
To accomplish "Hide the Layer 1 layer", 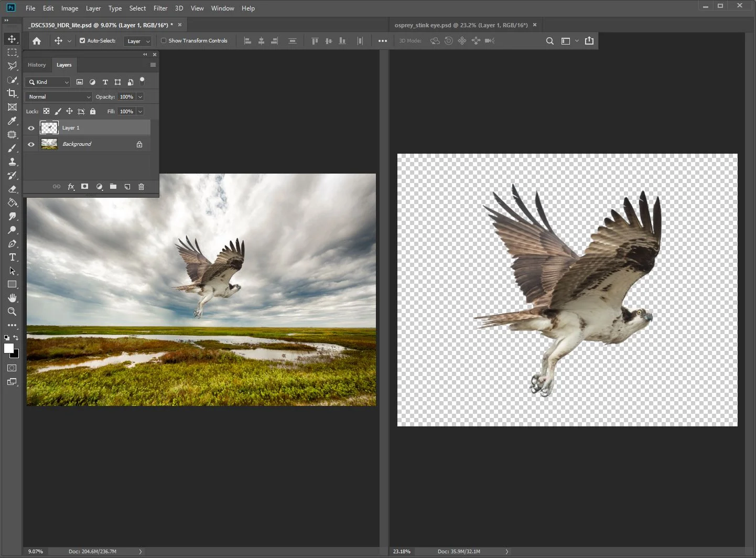I will tap(31, 128).
